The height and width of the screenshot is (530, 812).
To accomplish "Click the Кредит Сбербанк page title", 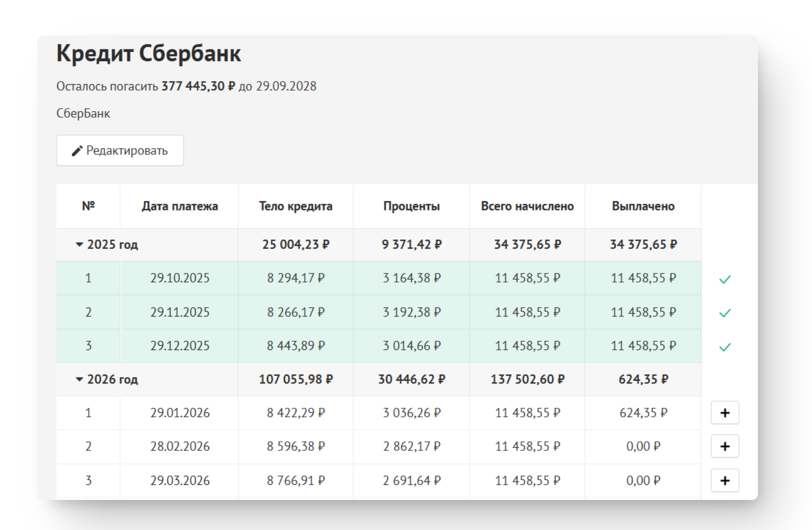I will (x=149, y=53).
